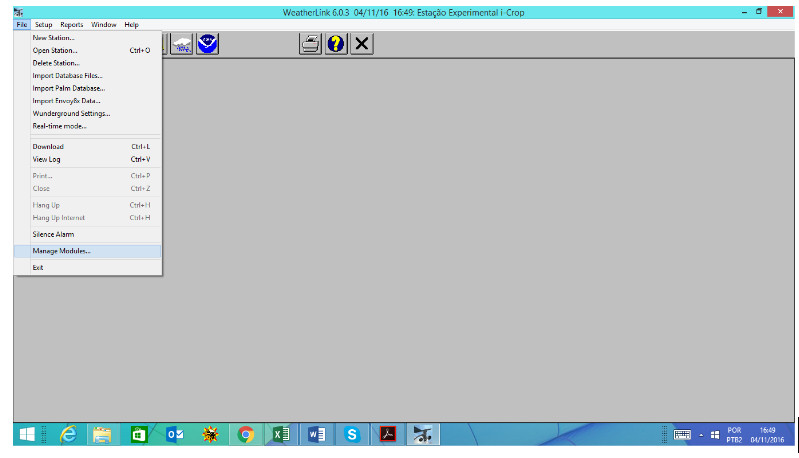Click Wunderground Settings menu item
Screen dimensions: 799x458
click(71, 113)
